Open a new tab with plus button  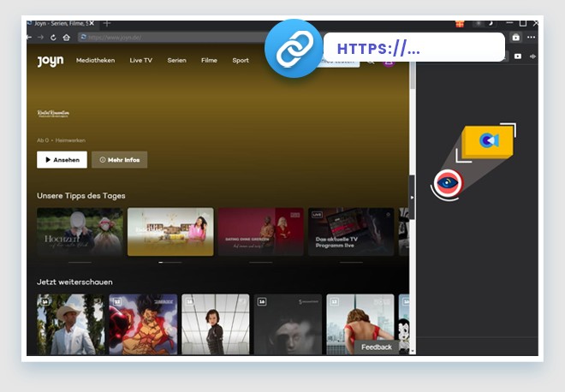(x=107, y=23)
